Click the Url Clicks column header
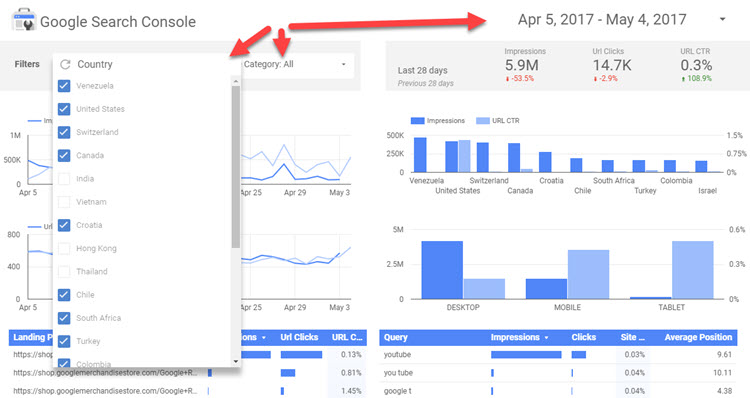 point(299,337)
